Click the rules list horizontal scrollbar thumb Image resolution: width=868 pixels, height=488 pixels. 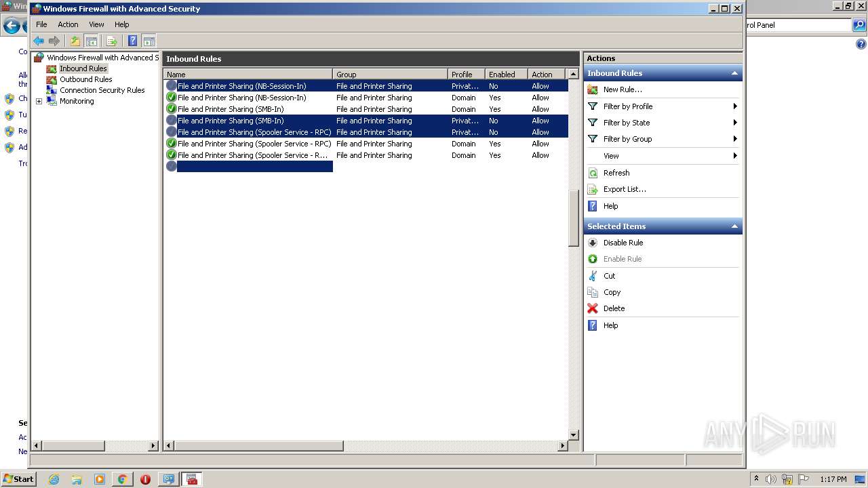coord(259,445)
